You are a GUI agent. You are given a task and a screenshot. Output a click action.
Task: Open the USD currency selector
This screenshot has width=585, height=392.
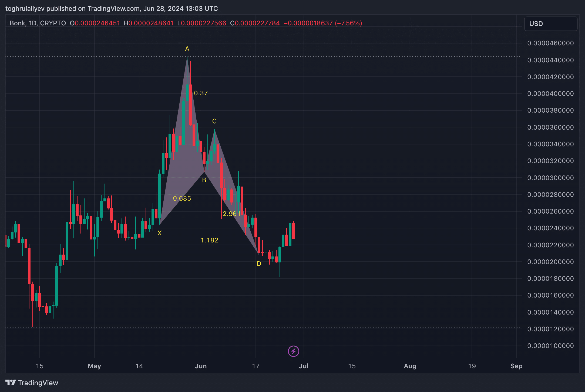point(551,24)
